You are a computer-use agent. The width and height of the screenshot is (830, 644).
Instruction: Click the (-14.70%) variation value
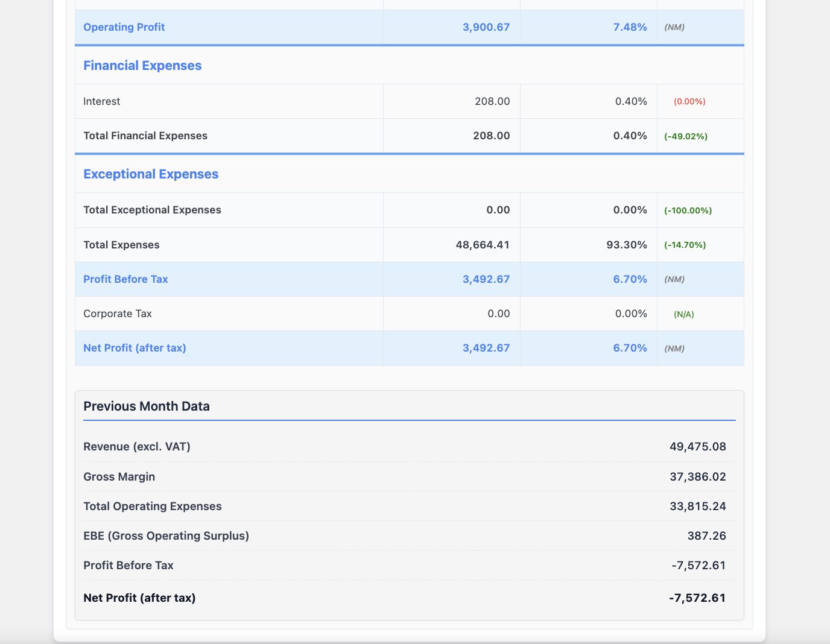685,245
